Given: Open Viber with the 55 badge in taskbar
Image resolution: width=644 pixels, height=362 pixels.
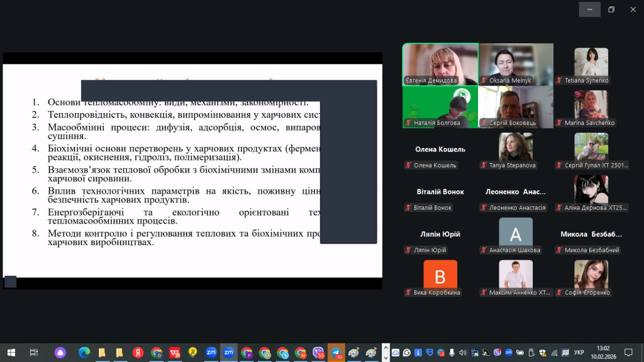Looking at the screenshot, I should pyautogui.click(x=318, y=352).
